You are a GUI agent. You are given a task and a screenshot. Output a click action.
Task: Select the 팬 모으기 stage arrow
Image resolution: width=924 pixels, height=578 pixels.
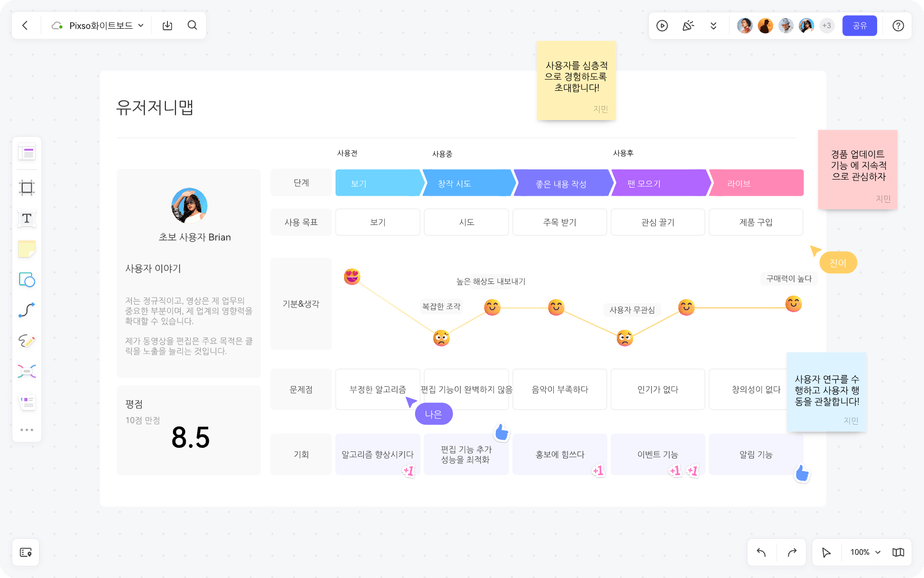[x=661, y=183]
